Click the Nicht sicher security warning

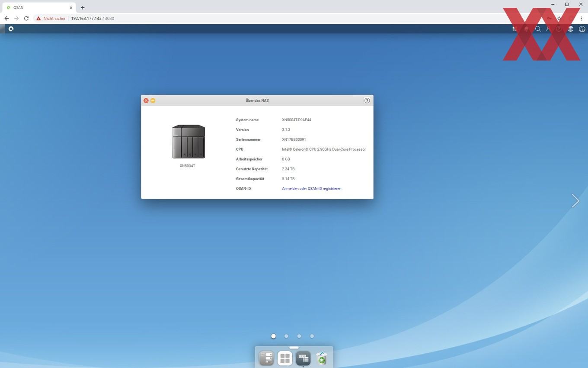click(x=51, y=19)
